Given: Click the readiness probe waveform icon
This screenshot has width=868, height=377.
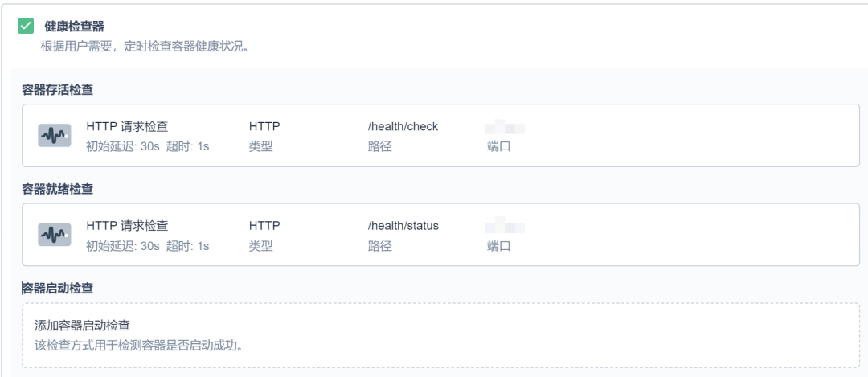Looking at the screenshot, I should coord(55,235).
